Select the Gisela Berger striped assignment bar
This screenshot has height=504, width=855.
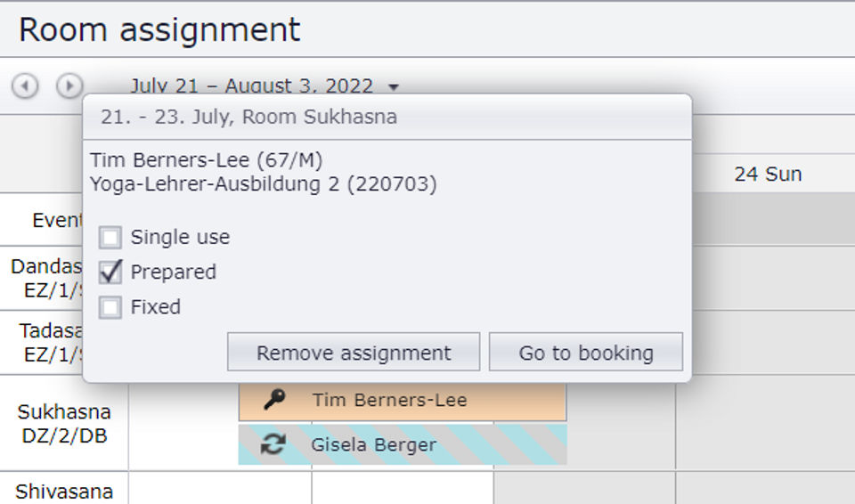coord(427,445)
